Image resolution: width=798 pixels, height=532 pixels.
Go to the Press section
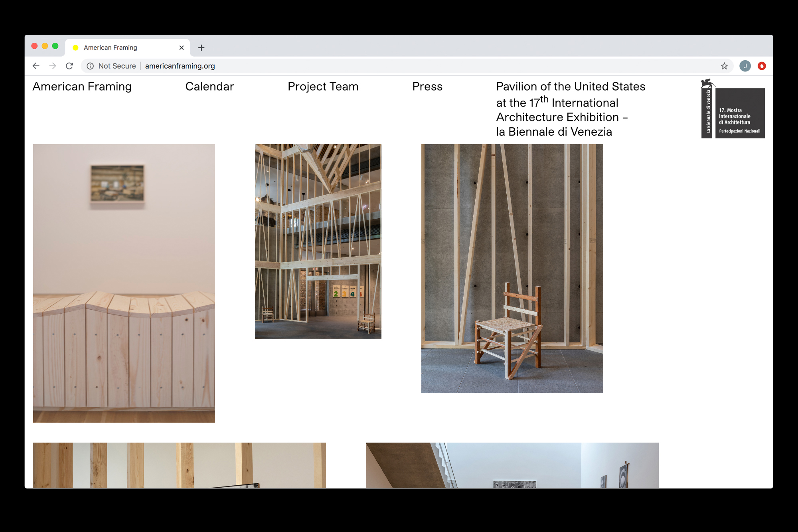pyautogui.click(x=427, y=86)
